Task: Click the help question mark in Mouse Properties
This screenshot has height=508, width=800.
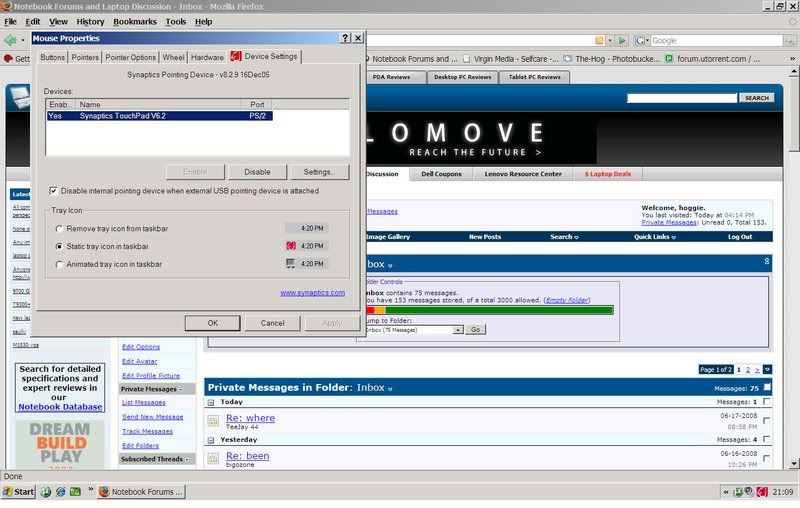Action: click(345, 38)
